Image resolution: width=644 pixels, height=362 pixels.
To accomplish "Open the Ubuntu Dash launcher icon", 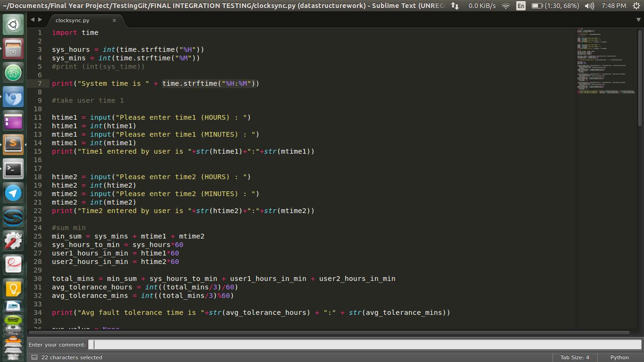I will coord(13,24).
